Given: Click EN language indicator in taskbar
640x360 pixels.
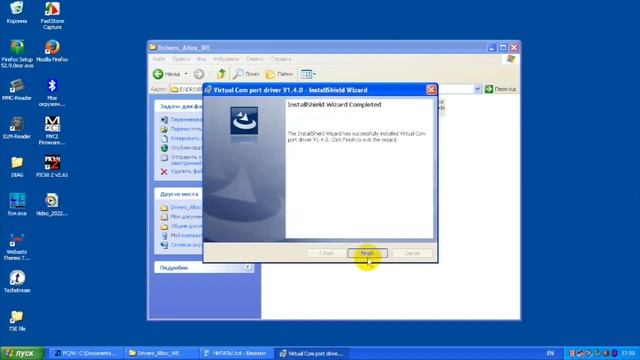Looking at the screenshot, I should (x=551, y=353).
